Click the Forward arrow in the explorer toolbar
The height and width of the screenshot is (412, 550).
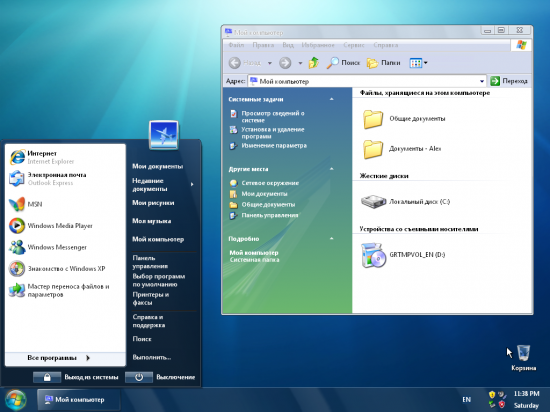[x=285, y=63]
